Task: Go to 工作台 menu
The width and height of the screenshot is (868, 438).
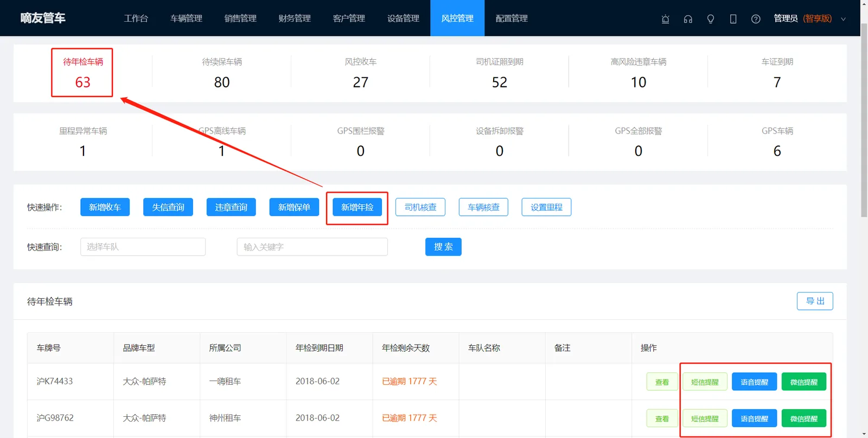Action: click(136, 18)
